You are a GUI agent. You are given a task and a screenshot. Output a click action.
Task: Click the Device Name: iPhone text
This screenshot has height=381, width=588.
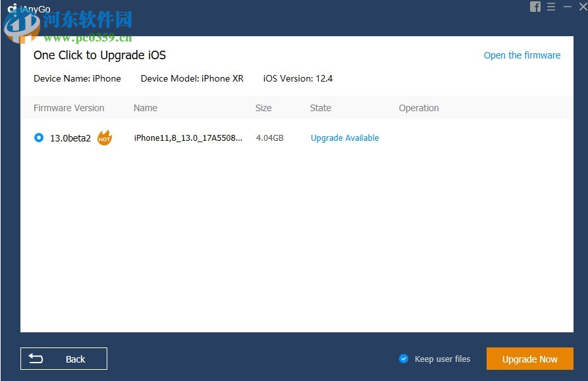coord(77,78)
